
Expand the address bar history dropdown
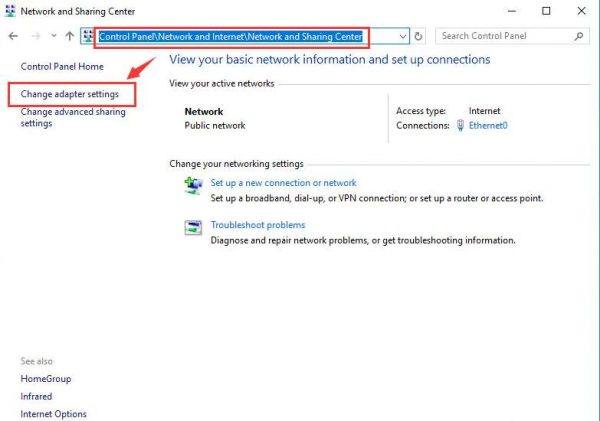[403, 36]
